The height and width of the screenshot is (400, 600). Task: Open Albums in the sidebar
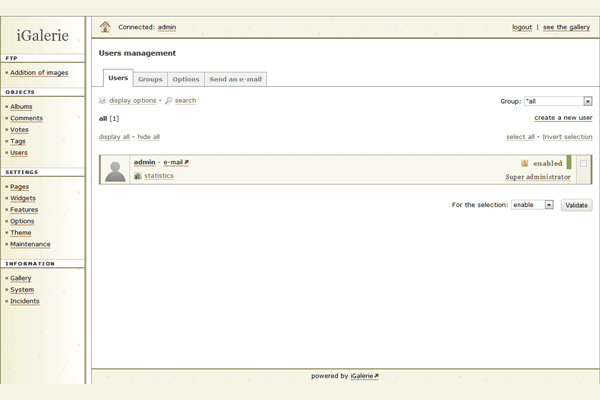click(21, 107)
